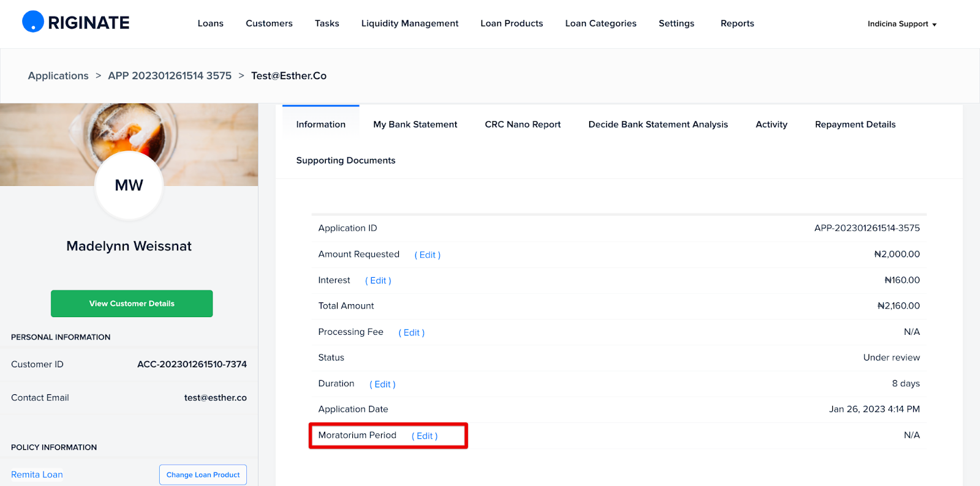Click the Change Loan Product button
980x486 pixels.
[x=203, y=475]
